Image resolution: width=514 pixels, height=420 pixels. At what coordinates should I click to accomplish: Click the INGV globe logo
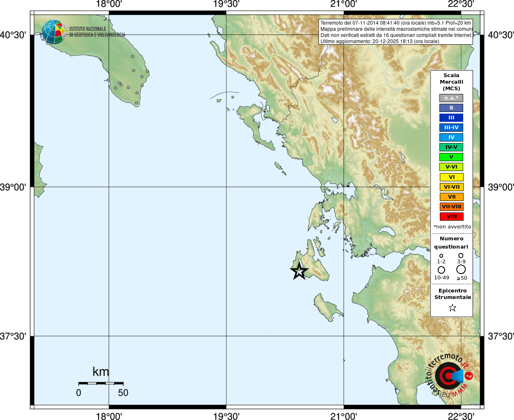(x=54, y=32)
